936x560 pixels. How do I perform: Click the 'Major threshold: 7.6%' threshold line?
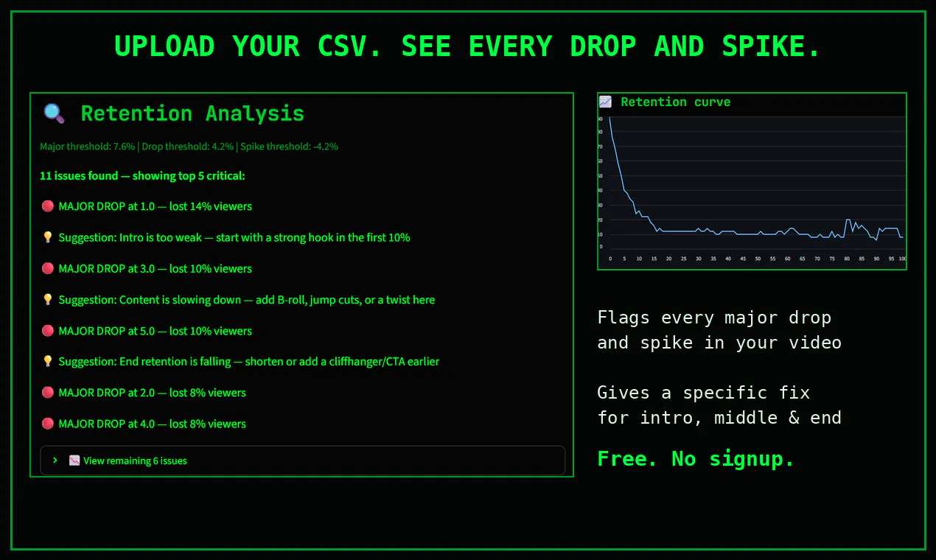[x=189, y=147]
